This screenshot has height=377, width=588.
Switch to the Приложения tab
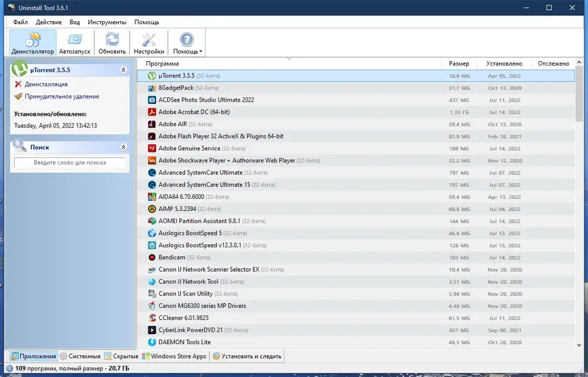click(34, 356)
